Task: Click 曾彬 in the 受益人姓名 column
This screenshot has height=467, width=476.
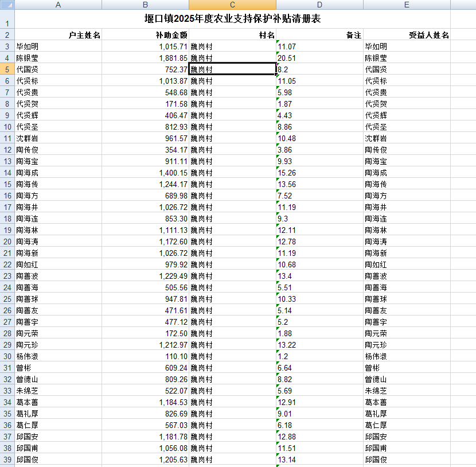Action: coord(407,368)
